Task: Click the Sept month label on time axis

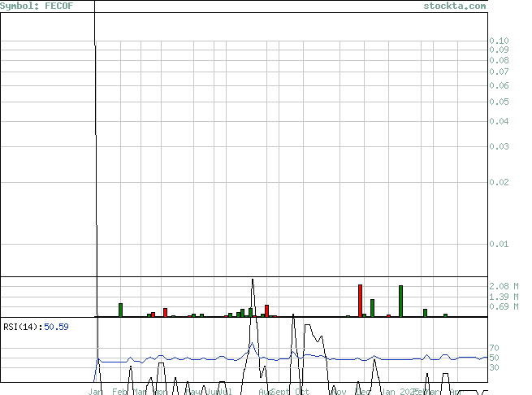Action: 280,392
